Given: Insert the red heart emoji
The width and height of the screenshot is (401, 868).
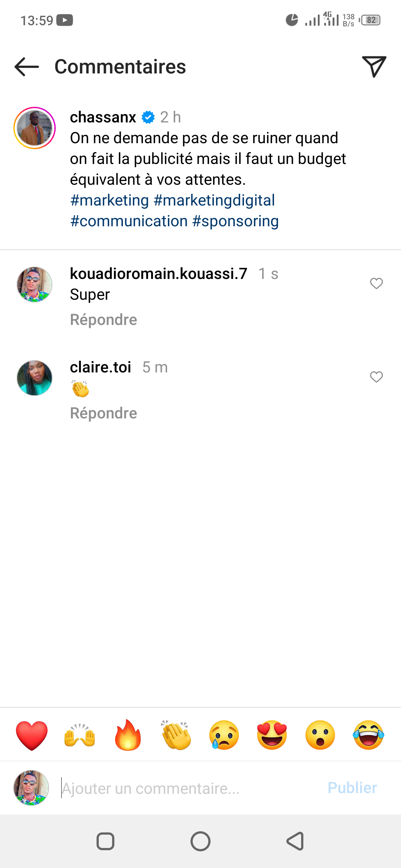Looking at the screenshot, I should [32, 736].
